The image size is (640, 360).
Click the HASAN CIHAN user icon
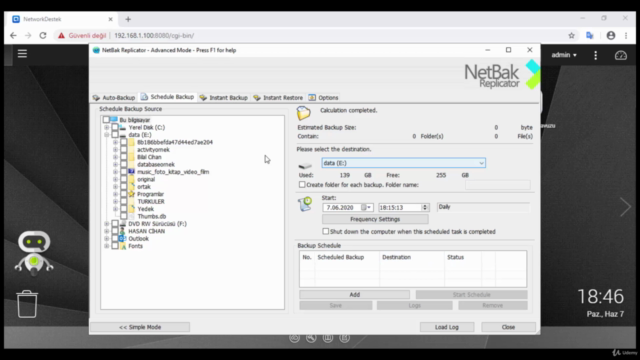[x=122, y=231]
